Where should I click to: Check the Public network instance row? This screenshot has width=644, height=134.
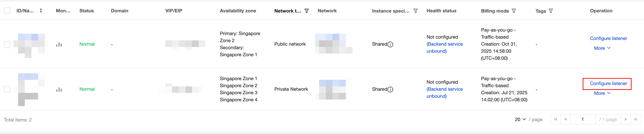[x=7, y=44]
